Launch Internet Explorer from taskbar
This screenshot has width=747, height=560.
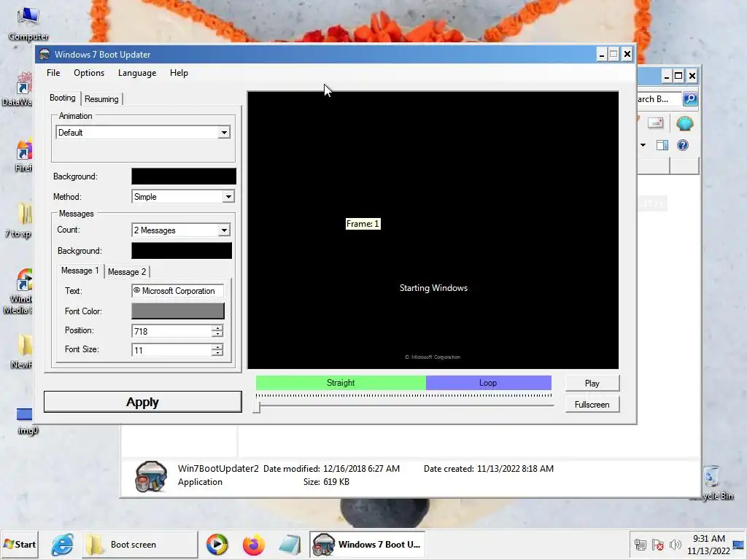point(63,544)
